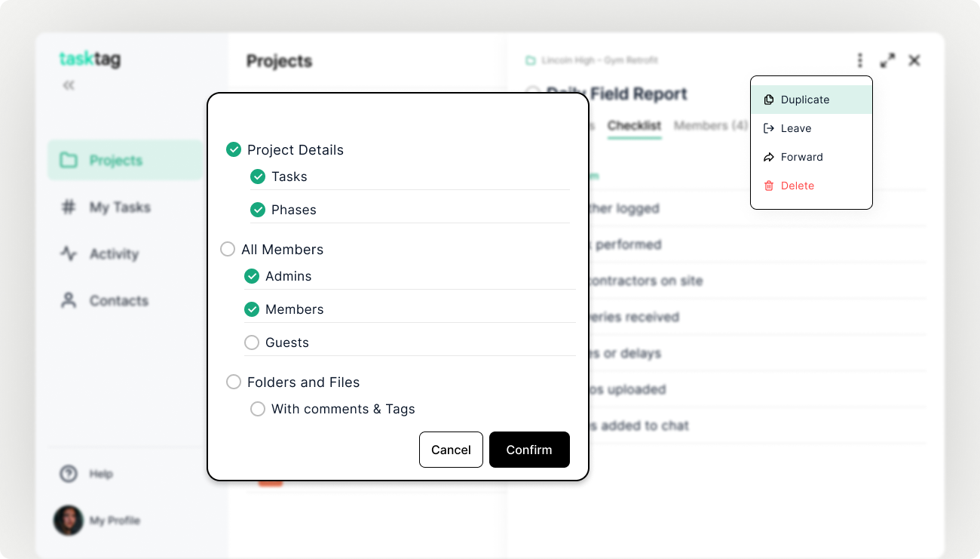Image resolution: width=980 pixels, height=559 pixels.
Task: Choose Duplicate from the context menu
Action: click(x=811, y=100)
